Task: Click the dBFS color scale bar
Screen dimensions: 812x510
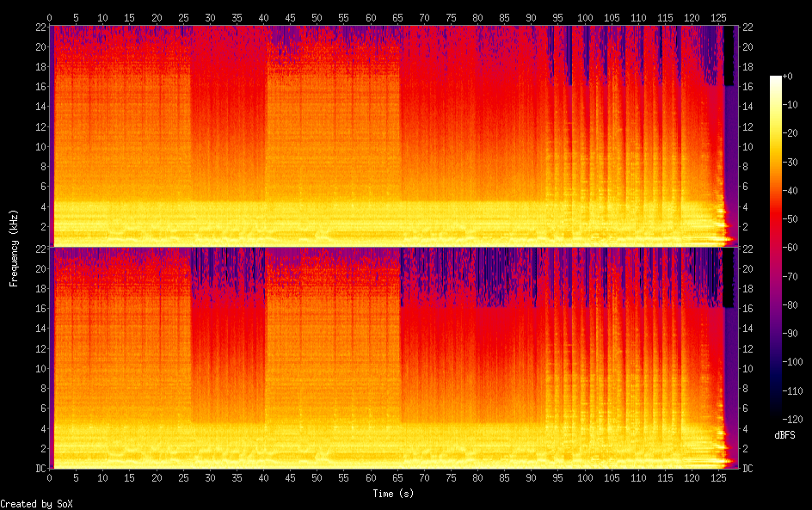Action: (x=776, y=248)
